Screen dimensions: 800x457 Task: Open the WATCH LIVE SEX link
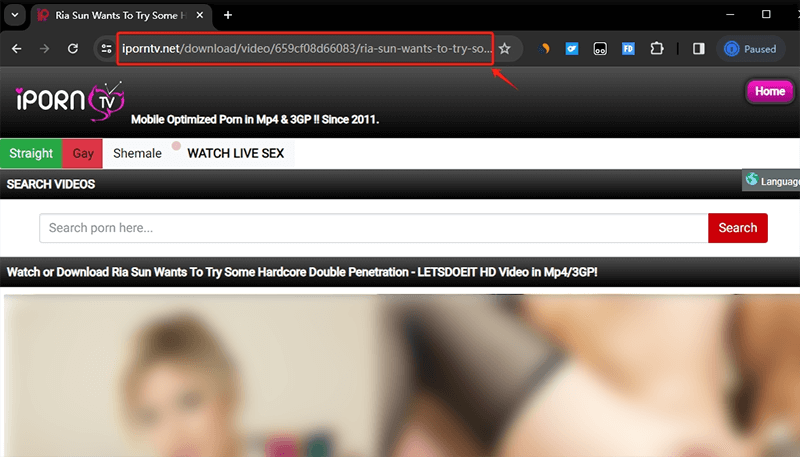[235, 153]
